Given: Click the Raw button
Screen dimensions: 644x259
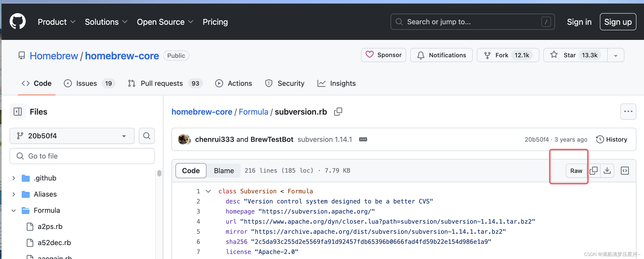Looking at the screenshot, I should point(576,171).
